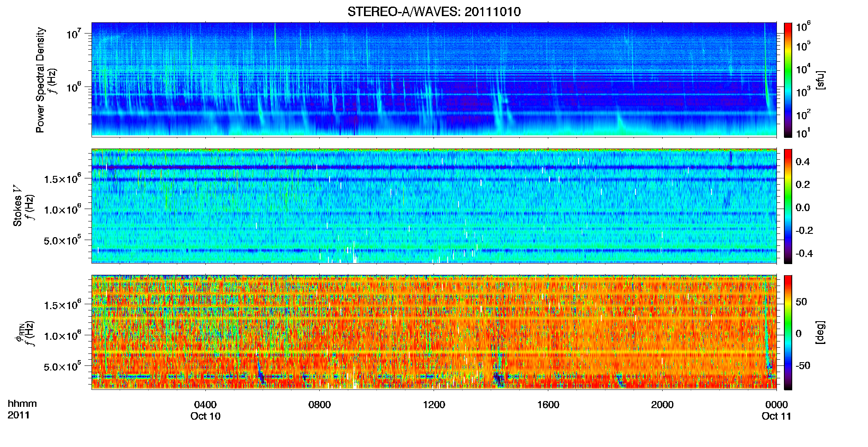Click the time axis label 0000

[776, 405]
